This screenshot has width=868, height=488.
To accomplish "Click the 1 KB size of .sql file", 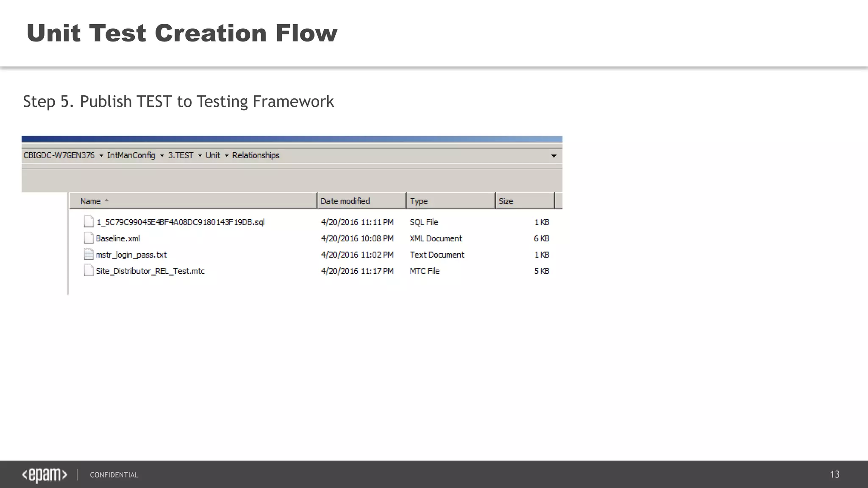I will coord(542,222).
